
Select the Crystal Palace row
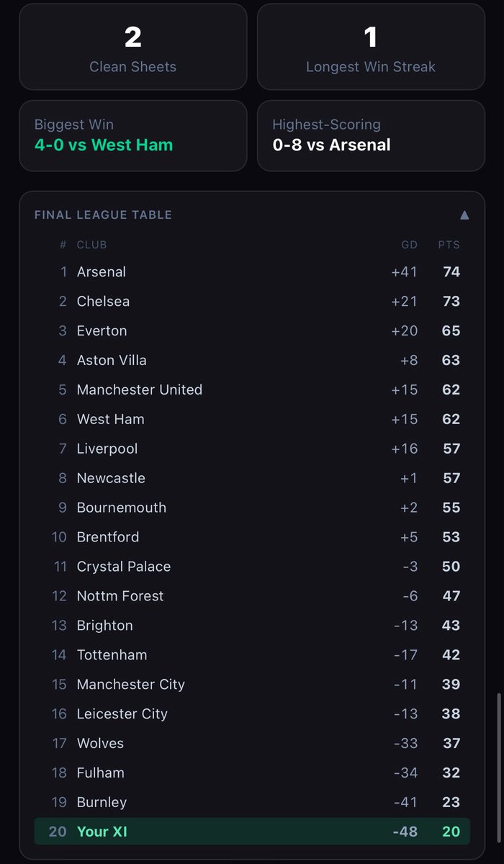[252, 567]
